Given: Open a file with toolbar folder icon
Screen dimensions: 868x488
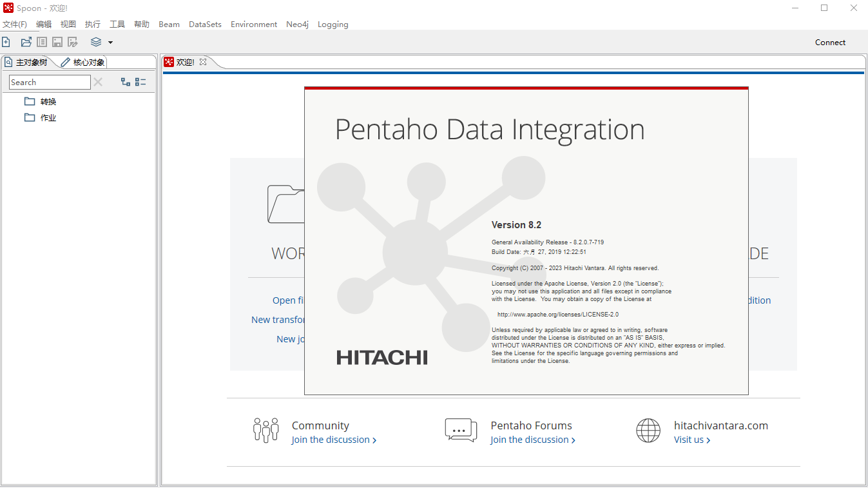Looking at the screenshot, I should pos(26,42).
